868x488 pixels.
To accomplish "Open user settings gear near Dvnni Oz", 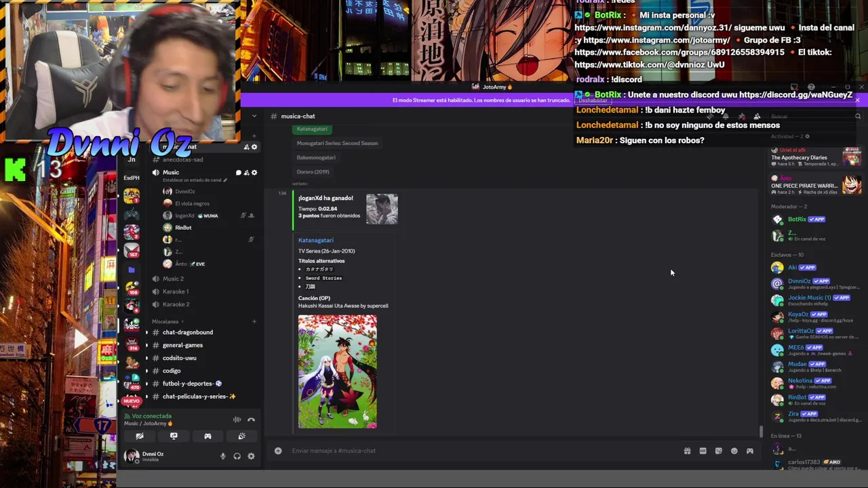I will tap(251, 456).
